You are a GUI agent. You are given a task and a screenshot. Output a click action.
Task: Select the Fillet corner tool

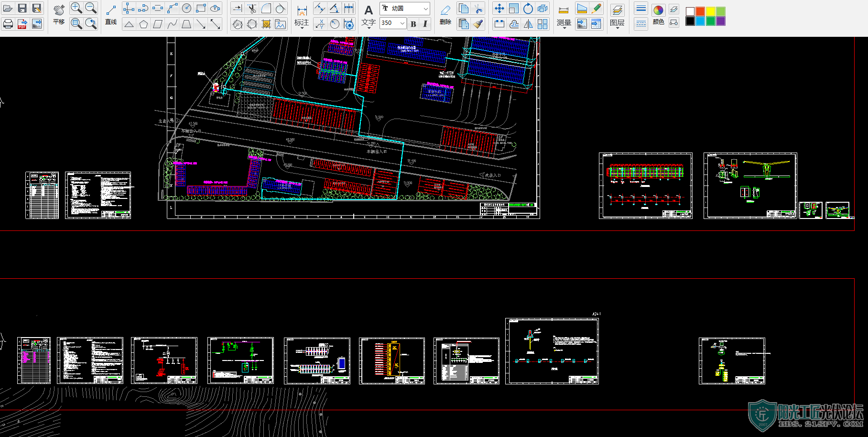coord(266,8)
